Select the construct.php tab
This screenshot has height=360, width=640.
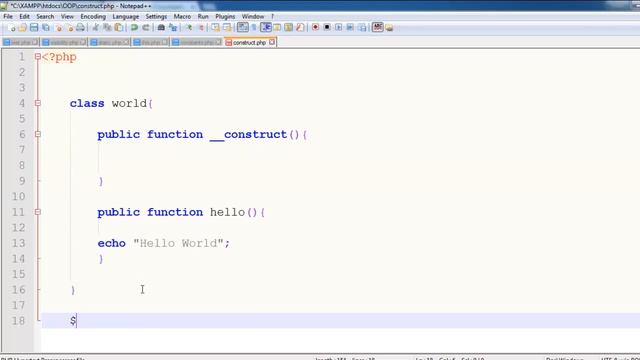coord(249,42)
